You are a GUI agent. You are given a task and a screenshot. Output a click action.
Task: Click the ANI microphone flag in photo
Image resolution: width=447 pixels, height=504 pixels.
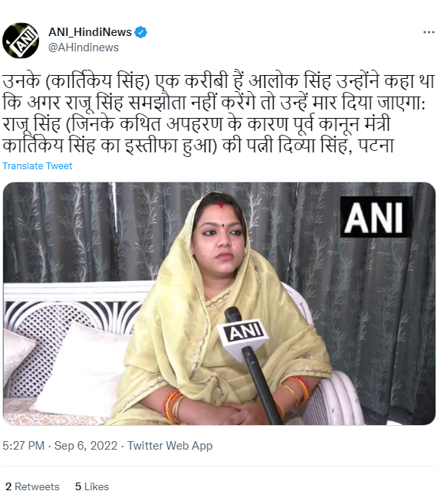point(243,338)
